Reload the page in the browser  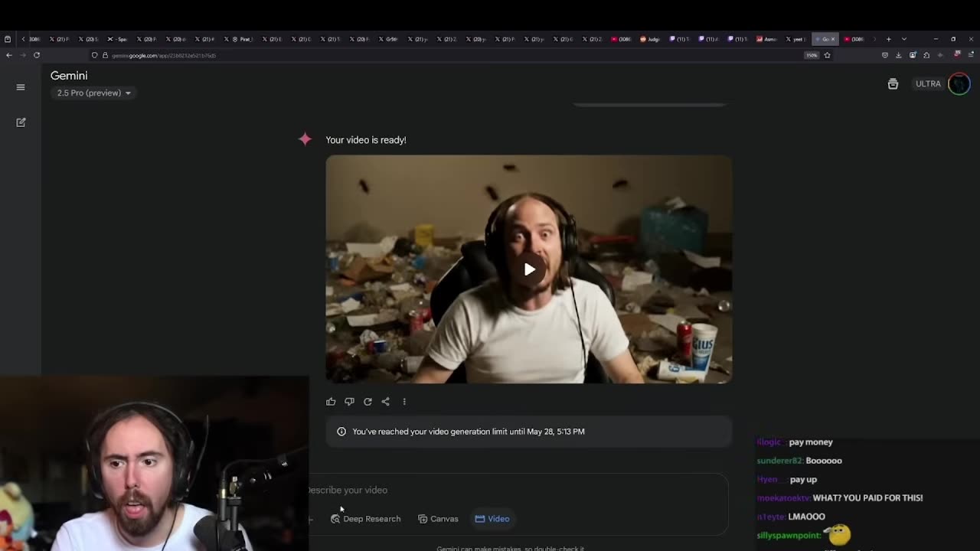tap(37, 55)
